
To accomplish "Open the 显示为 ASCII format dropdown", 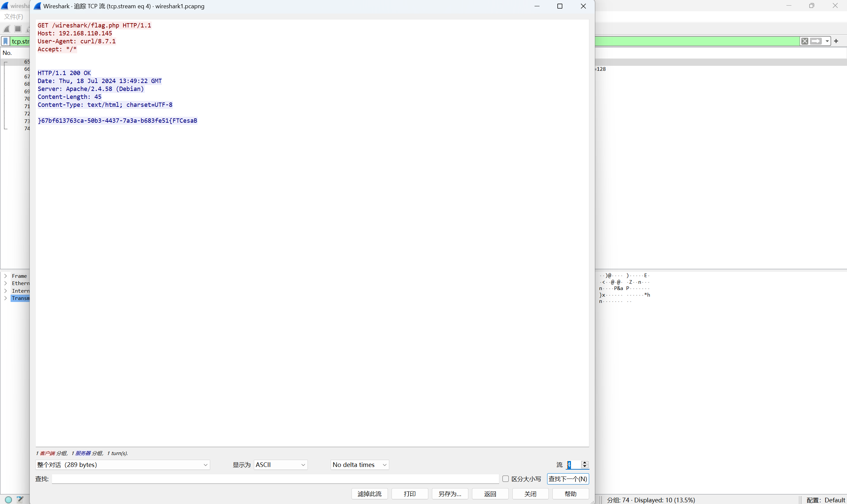I will click(281, 465).
